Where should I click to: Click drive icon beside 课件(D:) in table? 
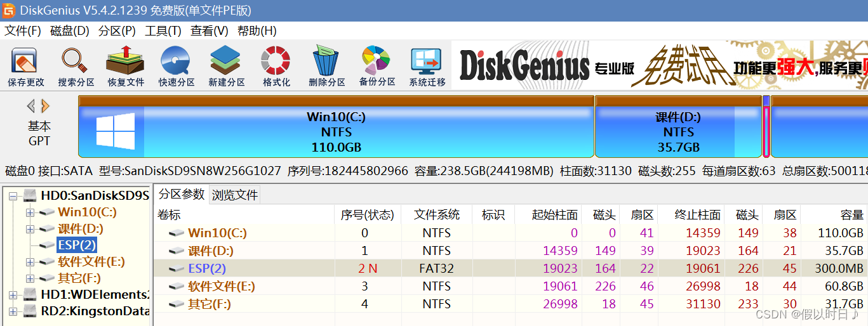176,251
